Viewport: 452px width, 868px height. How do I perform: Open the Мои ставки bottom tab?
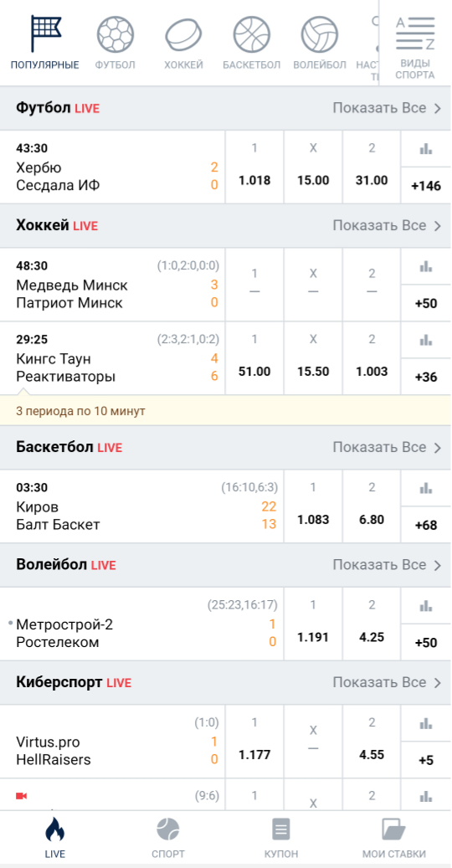pos(394,839)
